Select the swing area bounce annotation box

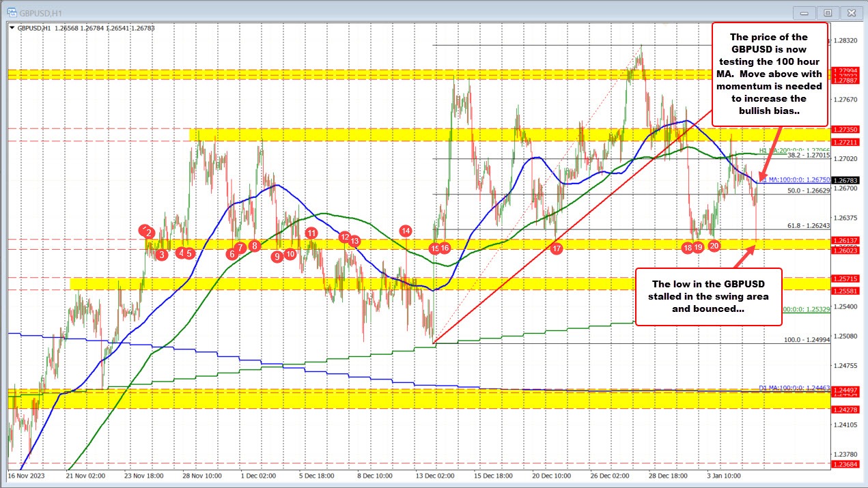coord(708,297)
